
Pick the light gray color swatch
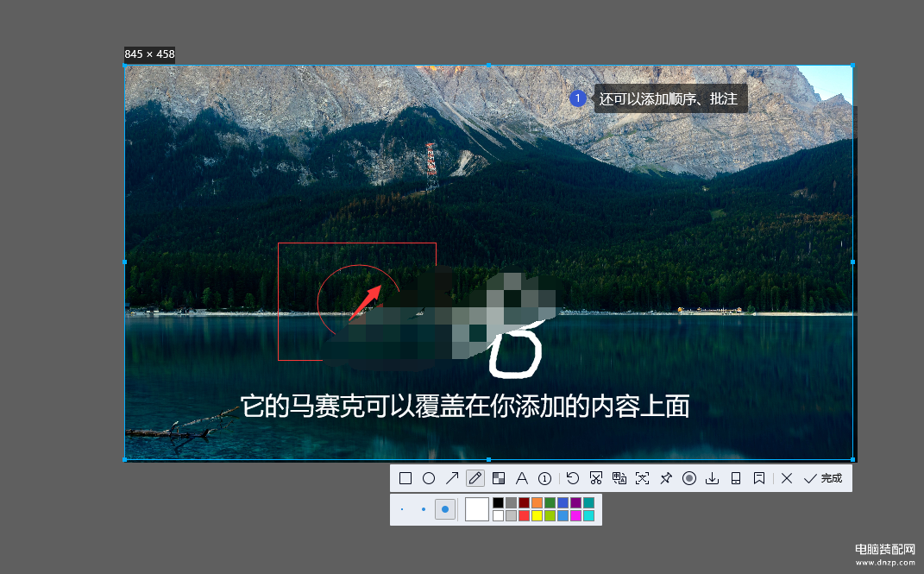coord(511,515)
